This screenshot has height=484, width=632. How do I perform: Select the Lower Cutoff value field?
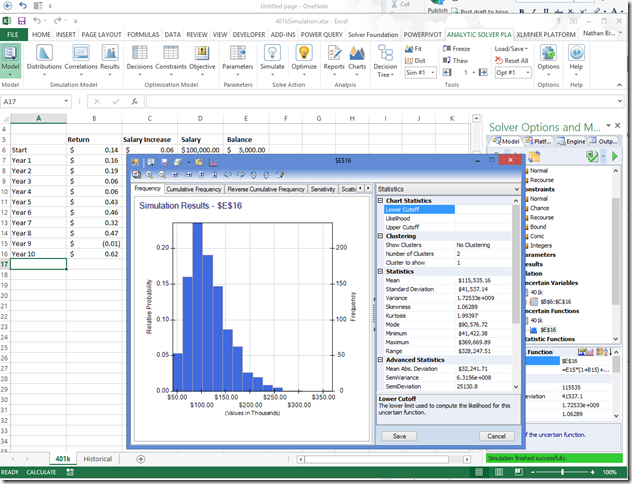pos(484,210)
